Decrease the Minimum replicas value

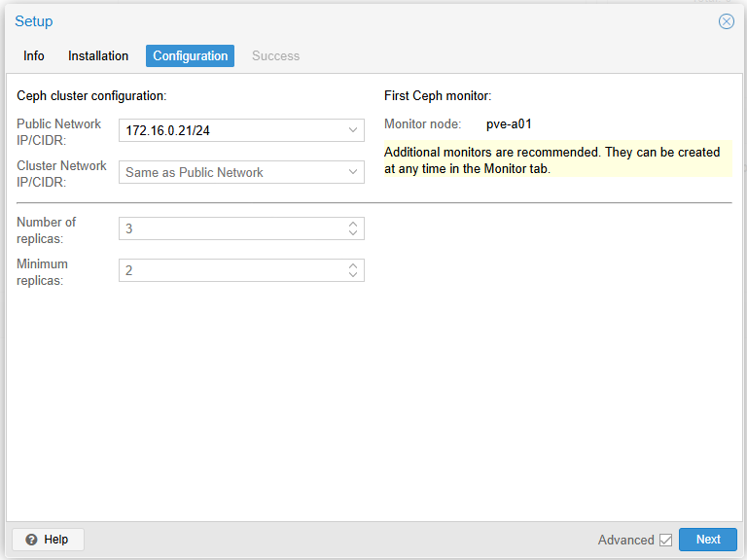coord(352,275)
